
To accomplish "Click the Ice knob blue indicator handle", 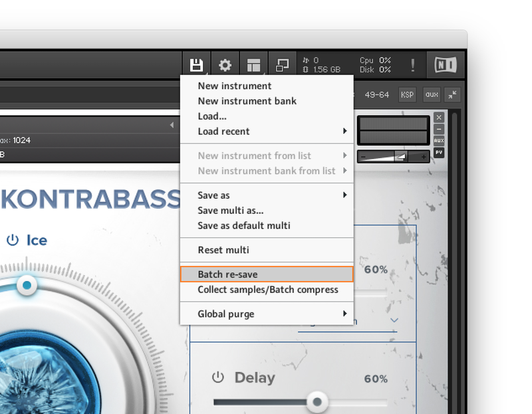I will 27,285.
